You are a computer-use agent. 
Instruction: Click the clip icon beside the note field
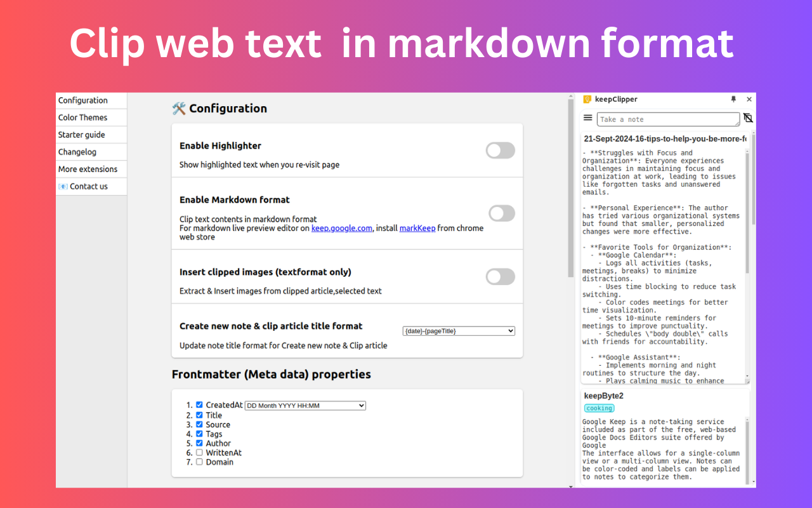coord(747,118)
